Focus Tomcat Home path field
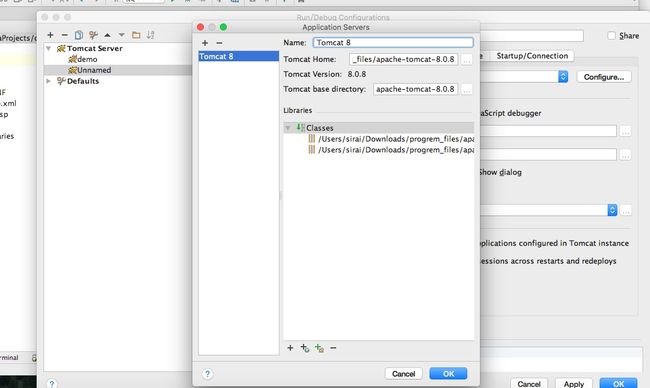Screen dimensions: 650x388 pyautogui.click(x=403, y=59)
